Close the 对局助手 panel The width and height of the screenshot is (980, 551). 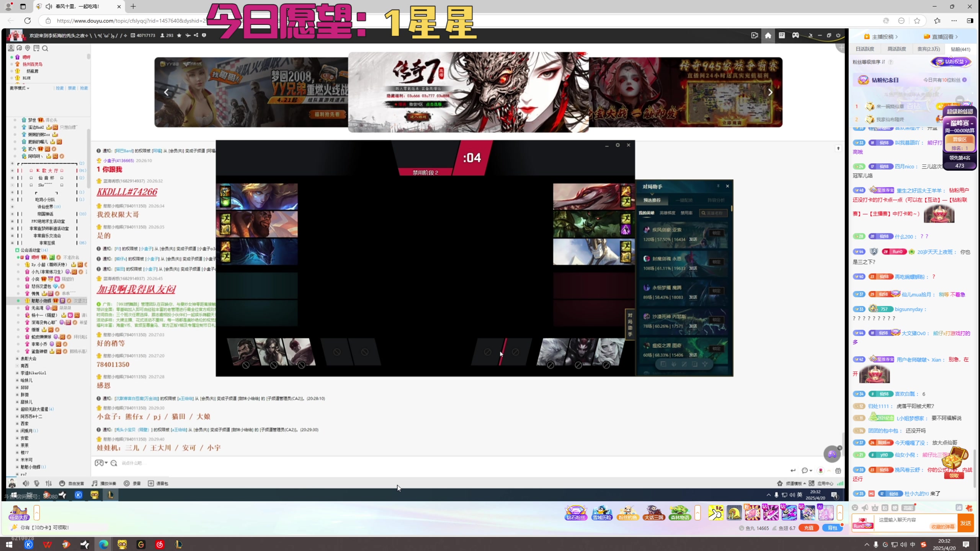point(727,186)
